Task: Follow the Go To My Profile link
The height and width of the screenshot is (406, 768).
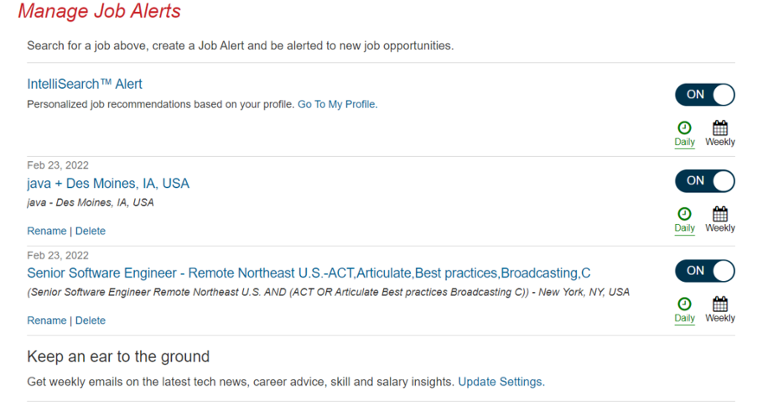Action: 337,104
